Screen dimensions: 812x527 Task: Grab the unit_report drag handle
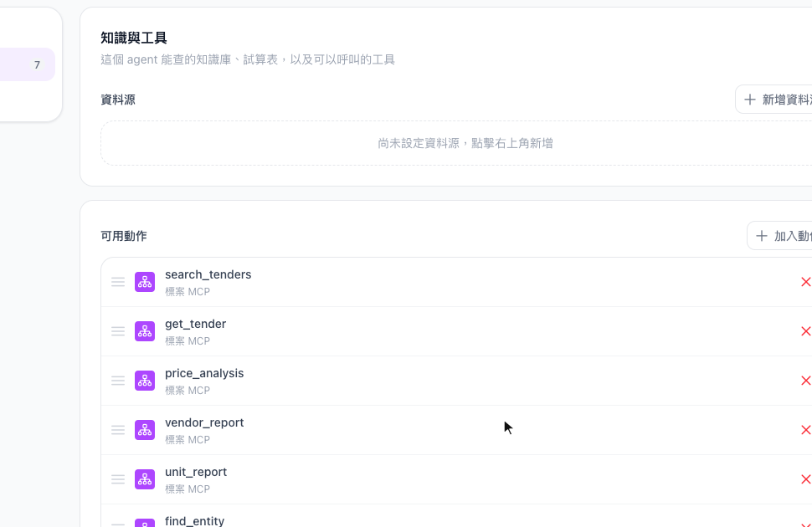tap(118, 479)
